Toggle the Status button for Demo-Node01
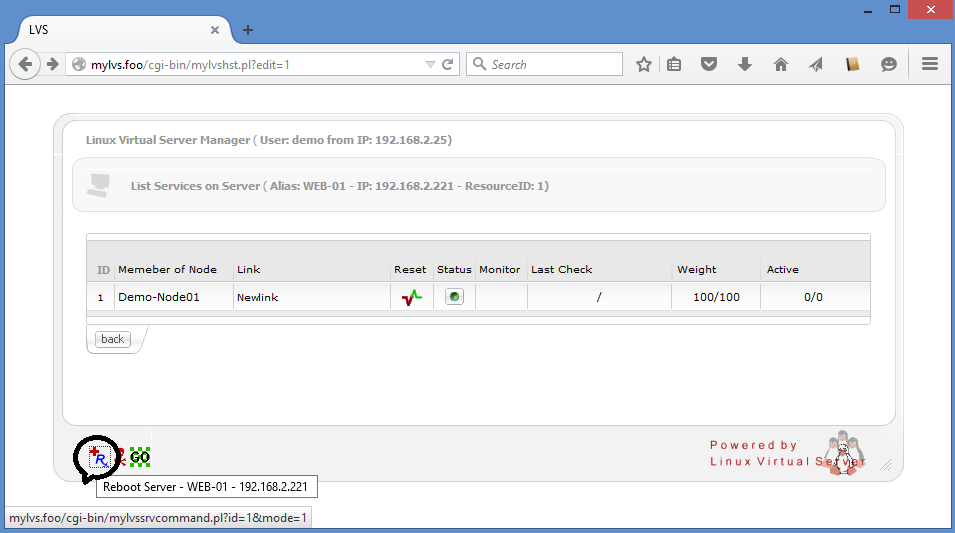The image size is (955, 533). point(454,297)
